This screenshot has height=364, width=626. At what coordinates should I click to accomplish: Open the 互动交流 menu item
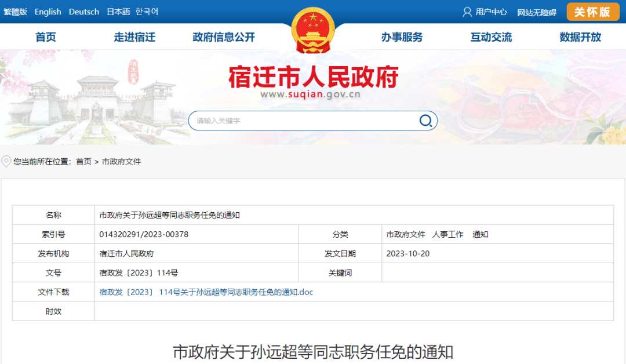(x=491, y=37)
